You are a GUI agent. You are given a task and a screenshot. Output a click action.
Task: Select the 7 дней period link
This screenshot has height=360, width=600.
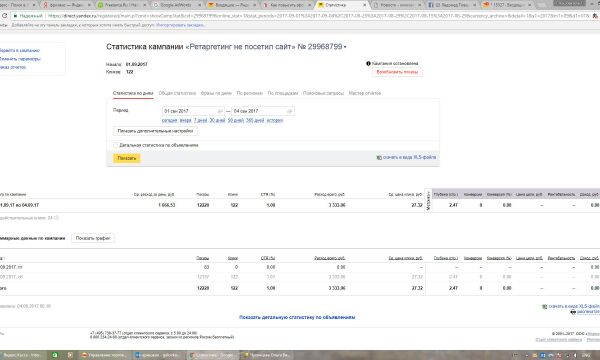coord(201,121)
